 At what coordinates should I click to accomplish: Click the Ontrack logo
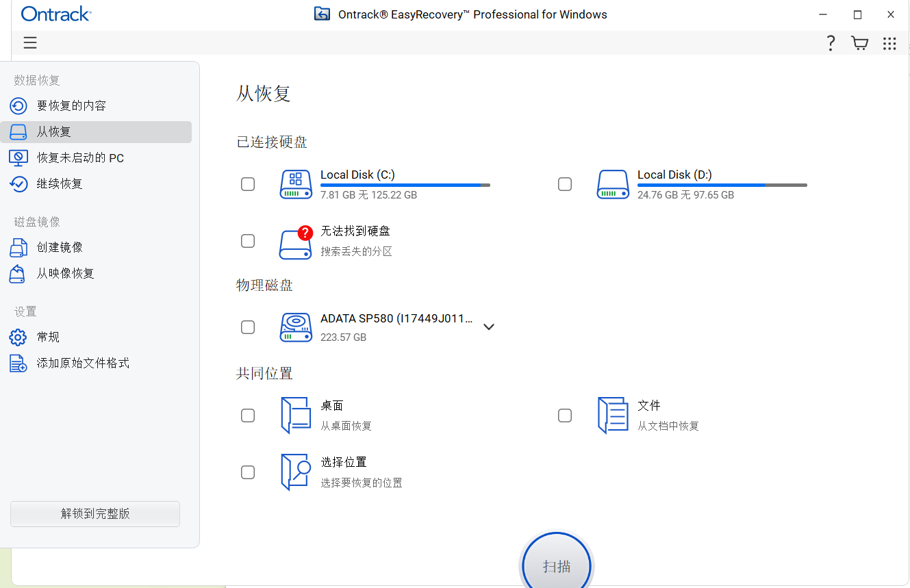(x=56, y=14)
